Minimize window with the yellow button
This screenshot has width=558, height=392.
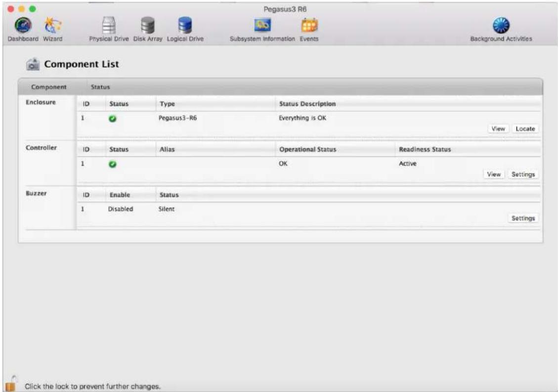(22, 9)
